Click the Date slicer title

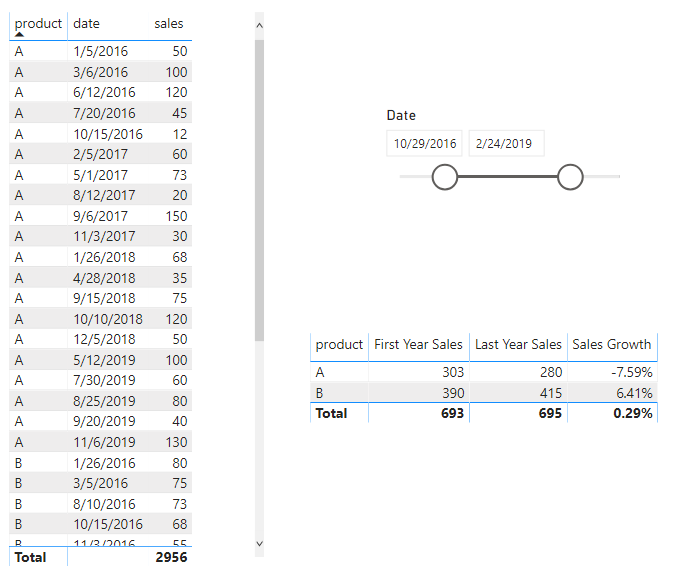pyautogui.click(x=401, y=116)
